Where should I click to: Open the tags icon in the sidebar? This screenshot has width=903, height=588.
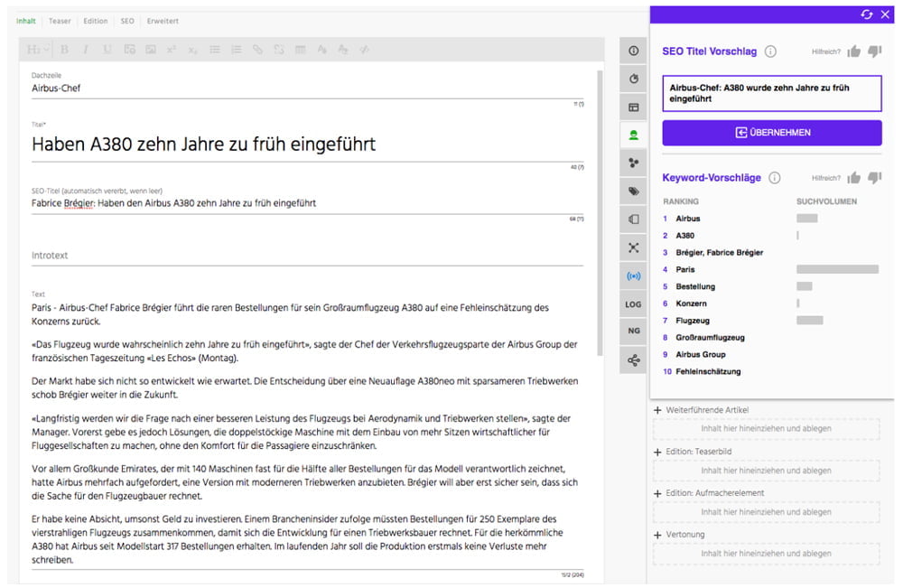634,191
